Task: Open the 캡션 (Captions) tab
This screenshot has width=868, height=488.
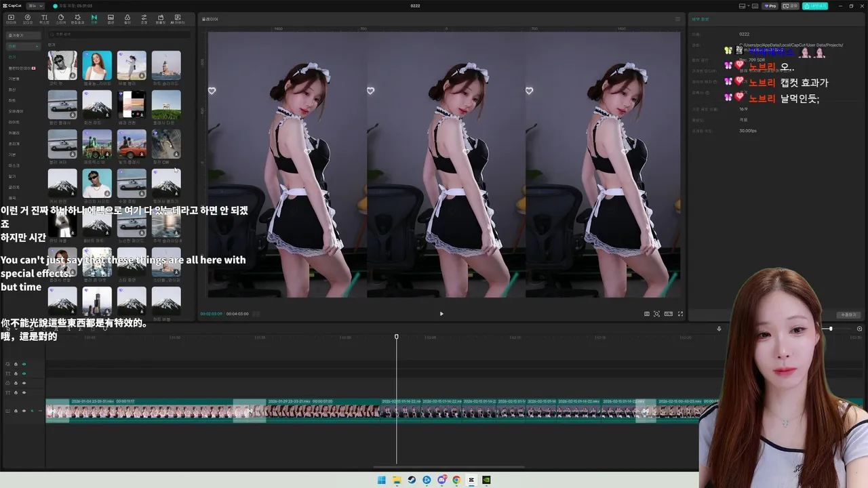Action: (111, 19)
